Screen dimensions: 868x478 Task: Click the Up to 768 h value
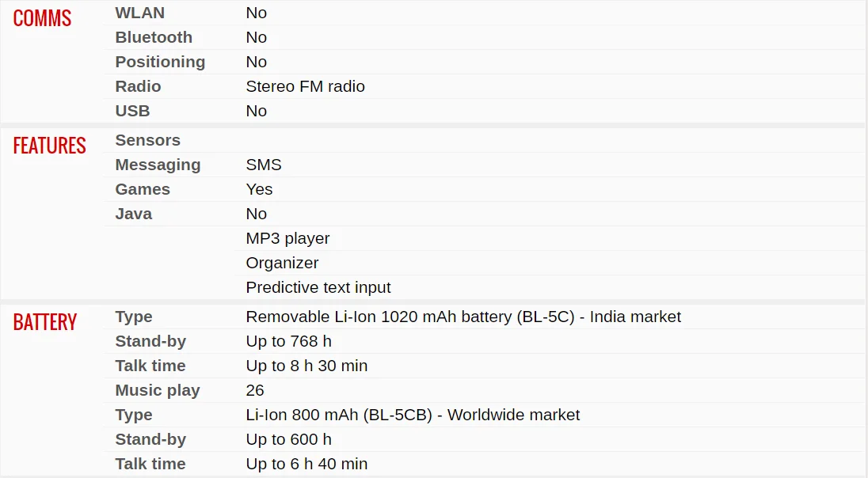(289, 341)
